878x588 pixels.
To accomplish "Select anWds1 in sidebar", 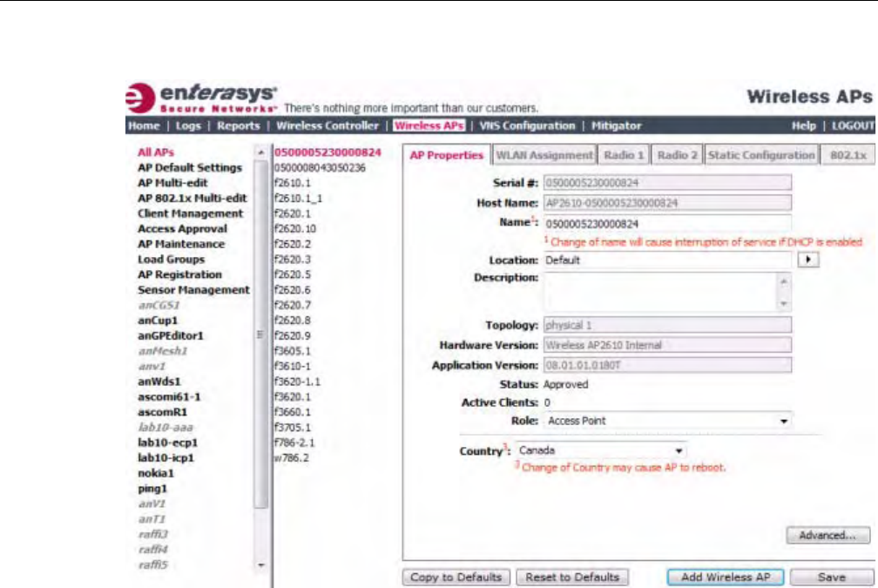I will 159,382.
